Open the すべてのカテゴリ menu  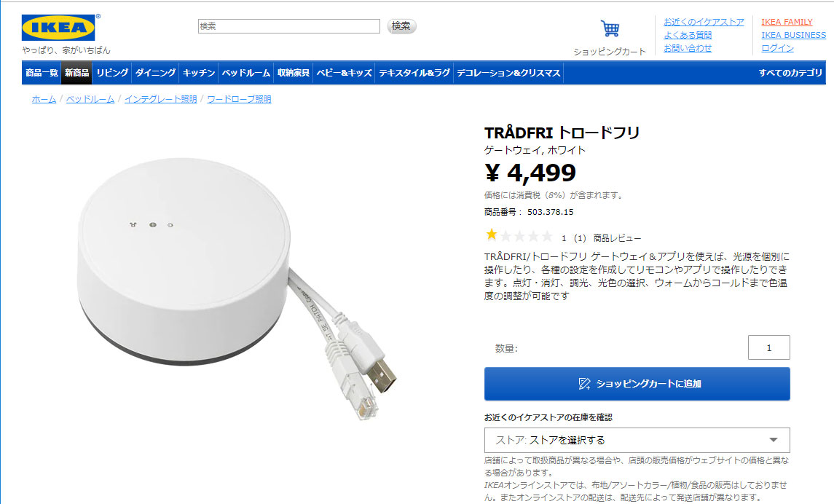coord(790,73)
